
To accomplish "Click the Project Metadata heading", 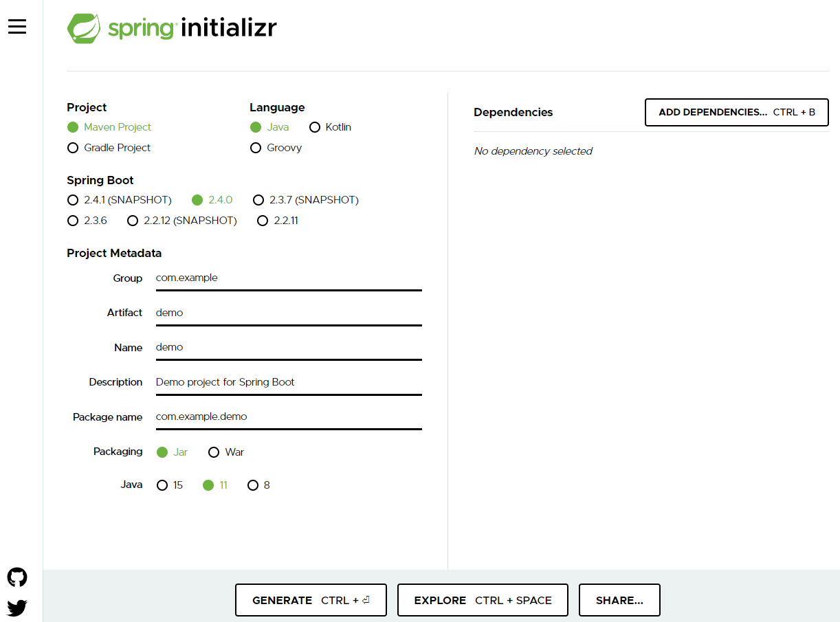I will coord(114,253).
